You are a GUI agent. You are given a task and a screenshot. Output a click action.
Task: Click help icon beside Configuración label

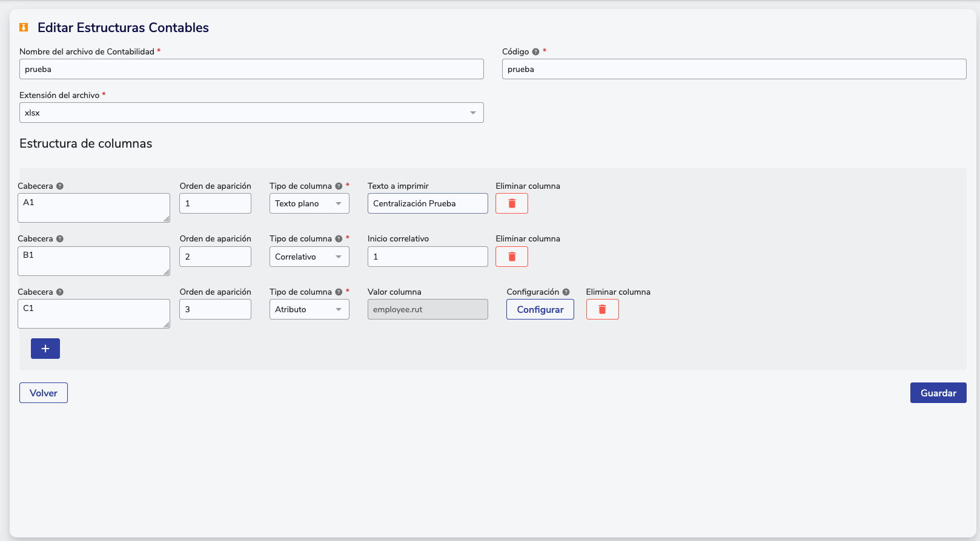tap(566, 292)
